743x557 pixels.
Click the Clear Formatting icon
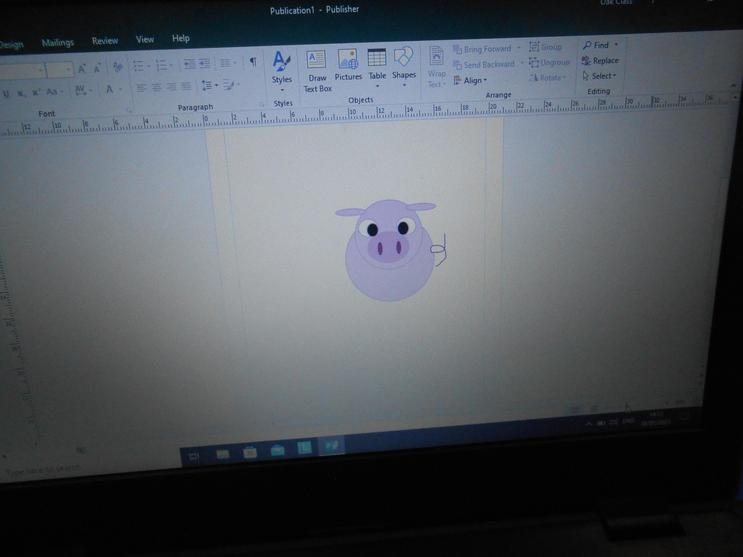pyautogui.click(x=118, y=67)
